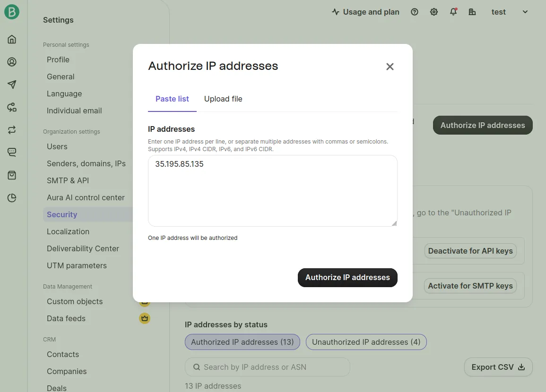Select the Unauthorized IP addresses (4) filter
This screenshot has width=546, height=392.
[366, 342]
